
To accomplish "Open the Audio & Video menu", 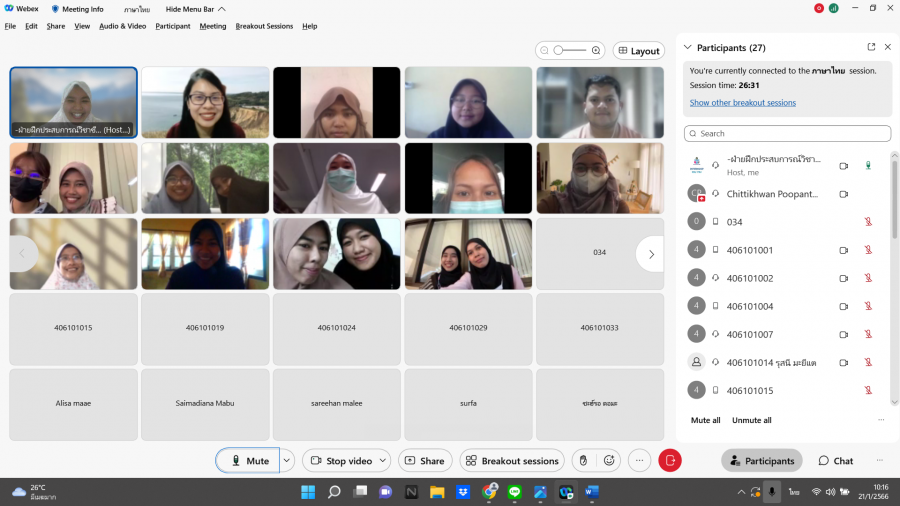I will point(122,26).
